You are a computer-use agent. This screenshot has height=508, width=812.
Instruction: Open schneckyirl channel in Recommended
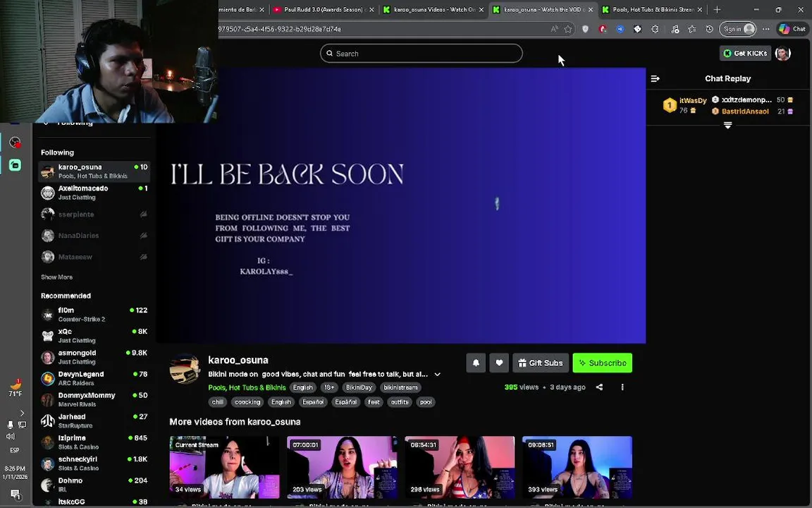pyautogui.click(x=94, y=464)
